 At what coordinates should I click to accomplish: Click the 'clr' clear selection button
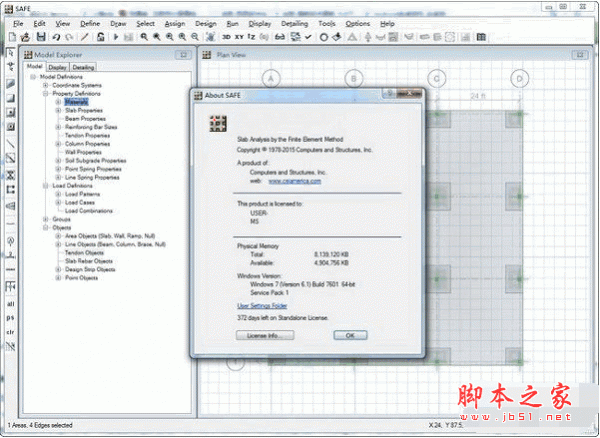(10, 332)
